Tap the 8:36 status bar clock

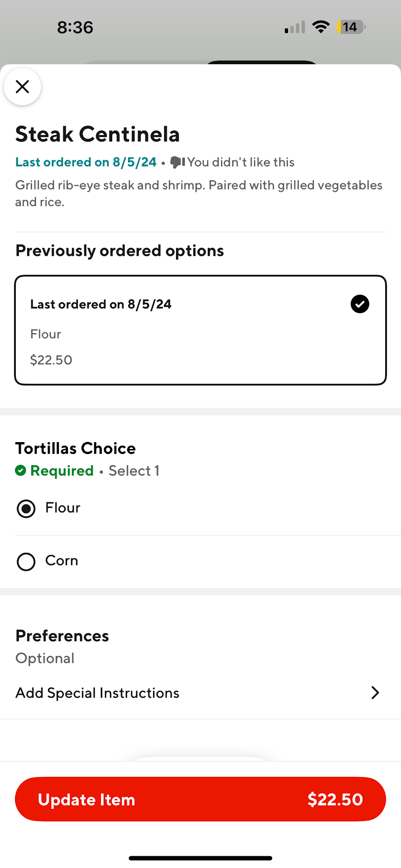pos(75,28)
